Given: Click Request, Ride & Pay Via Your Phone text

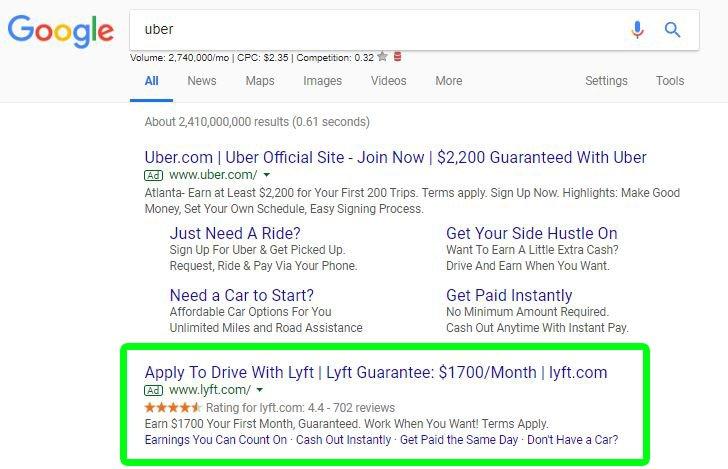Looking at the screenshot, I should point(263,266).
